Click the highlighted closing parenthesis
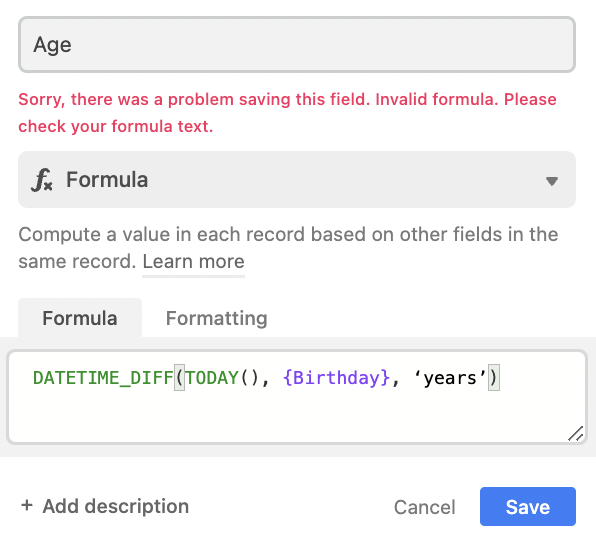Screen dimensions: 596x542 click(x=494, y=378)
